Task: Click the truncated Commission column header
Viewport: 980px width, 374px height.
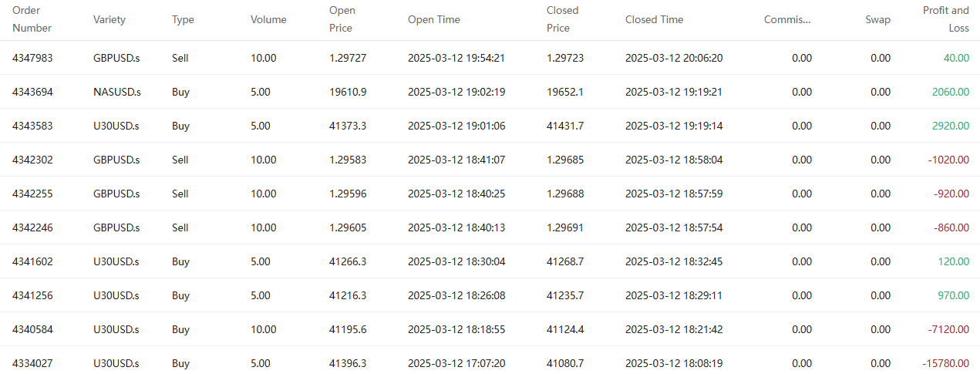Action: (787, 19)
